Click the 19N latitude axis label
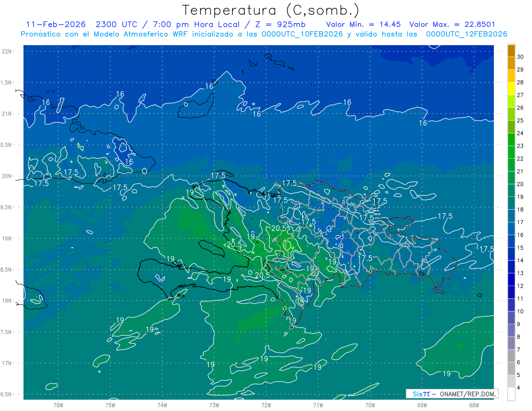 tap(7, 239)
